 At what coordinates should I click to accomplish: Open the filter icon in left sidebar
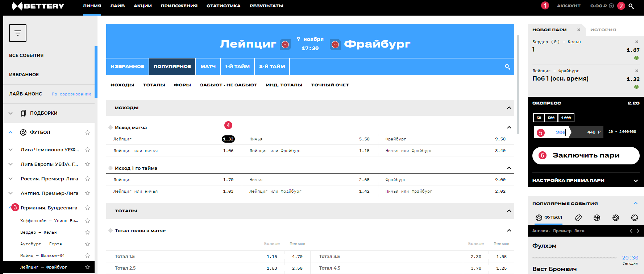point(18,33)
